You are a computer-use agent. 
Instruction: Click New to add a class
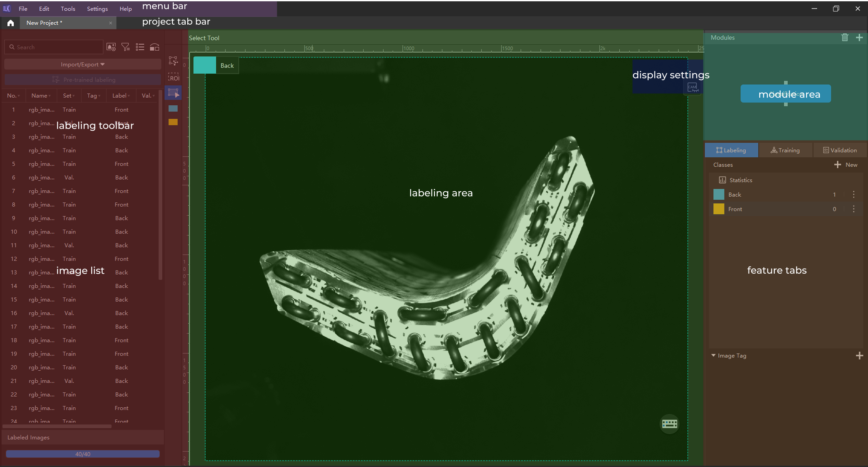[x=846, y=165]
